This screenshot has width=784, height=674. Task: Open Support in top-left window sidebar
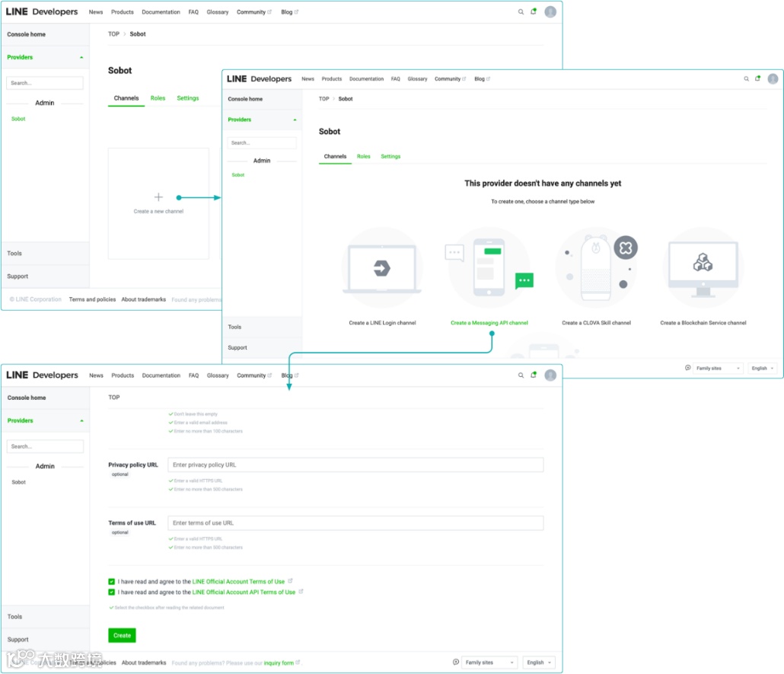18,276
